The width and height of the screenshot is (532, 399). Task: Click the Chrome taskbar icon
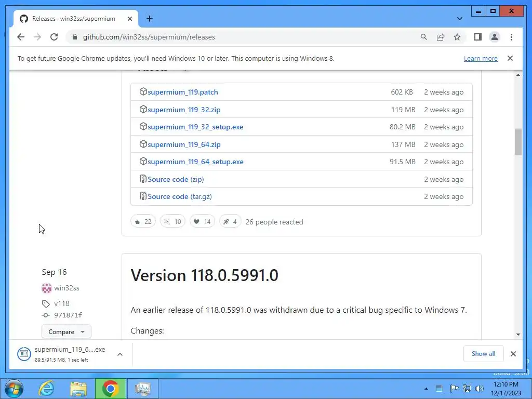click(110, 389)
